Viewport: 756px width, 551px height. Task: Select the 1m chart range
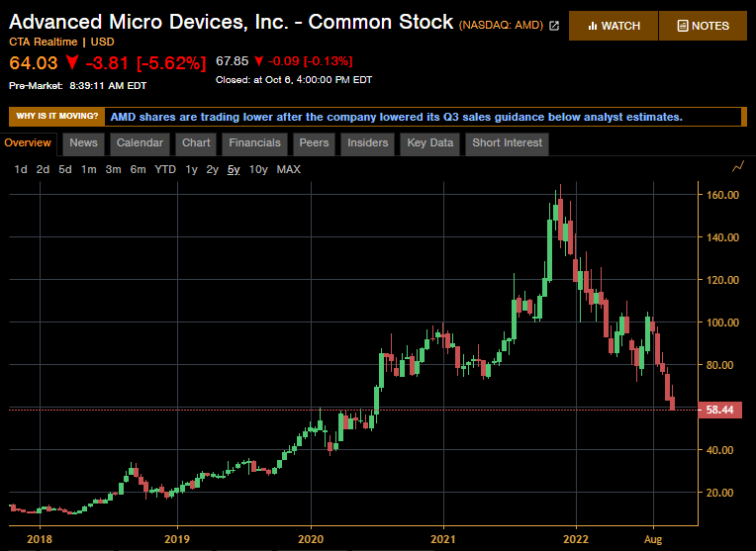89,170
